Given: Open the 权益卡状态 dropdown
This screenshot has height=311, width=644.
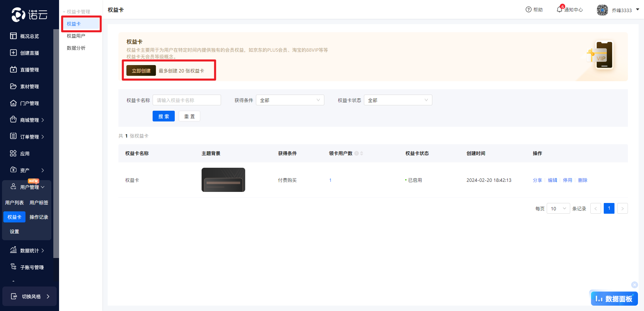Looking at the screenshot, I should point(398,100).
